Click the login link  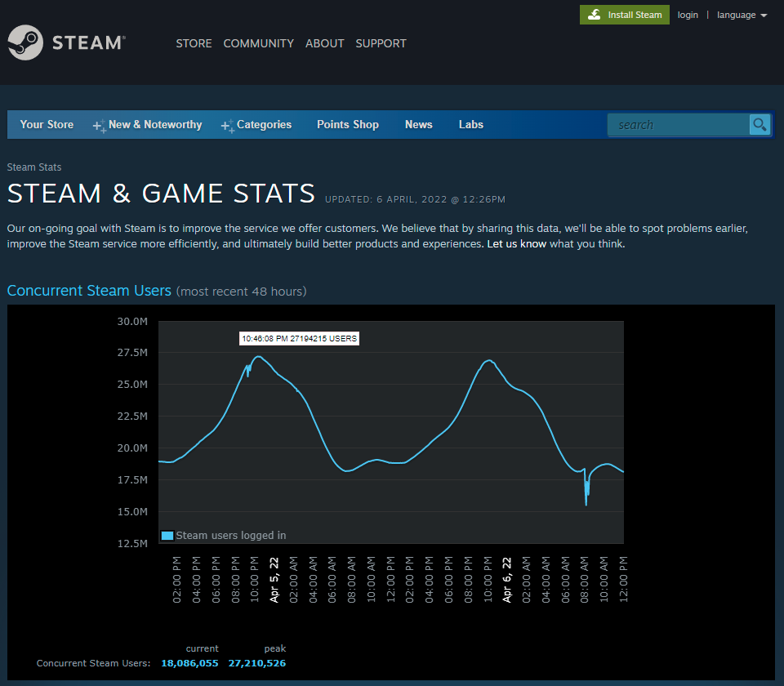point(688,15)
